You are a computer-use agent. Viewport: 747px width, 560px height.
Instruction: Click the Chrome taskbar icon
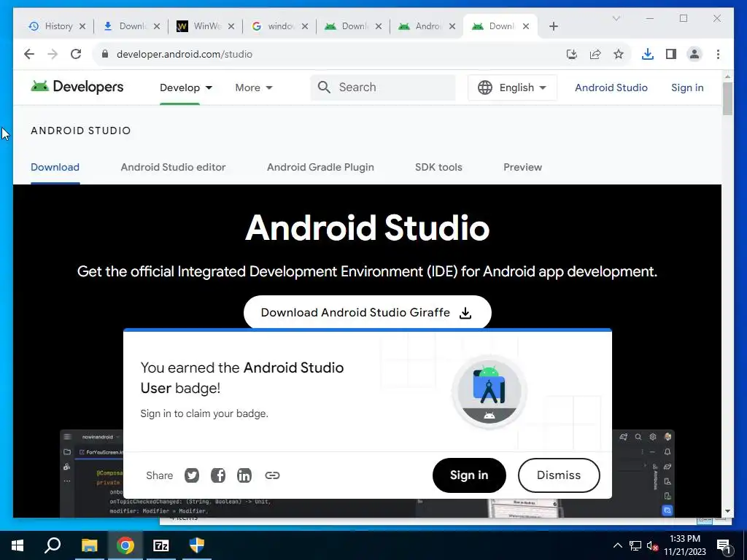coord(125,545)
